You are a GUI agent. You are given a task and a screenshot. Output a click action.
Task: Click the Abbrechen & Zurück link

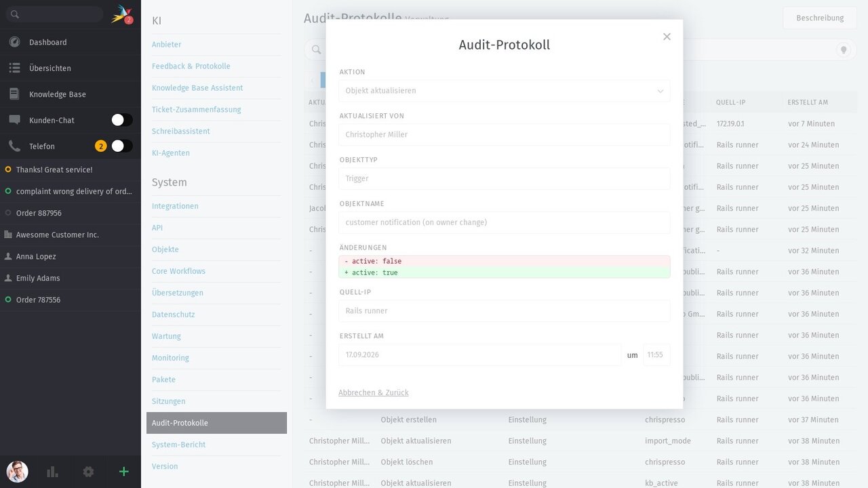click(374, 392)
